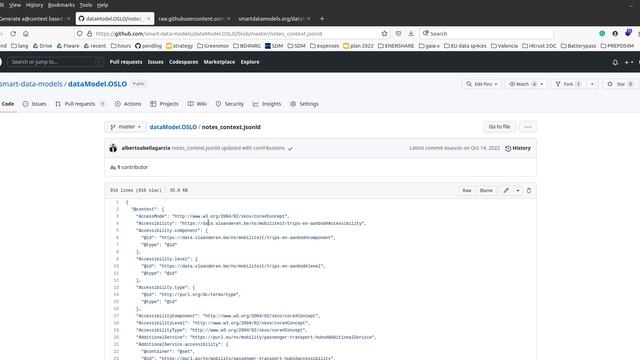Screen dimensions: 640x360
Task: Open the master branch selector
Action: pyautogui.click(x=125, y=127)
